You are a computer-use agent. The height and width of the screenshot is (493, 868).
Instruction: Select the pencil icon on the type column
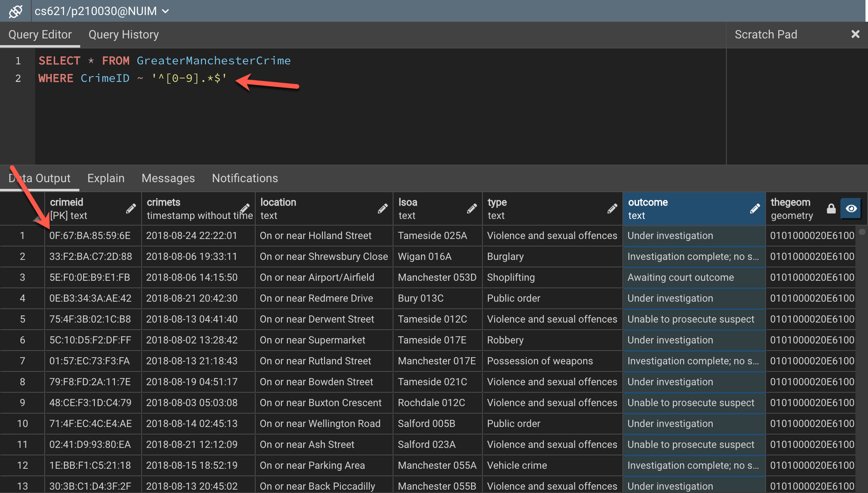[x=612, y=208]
